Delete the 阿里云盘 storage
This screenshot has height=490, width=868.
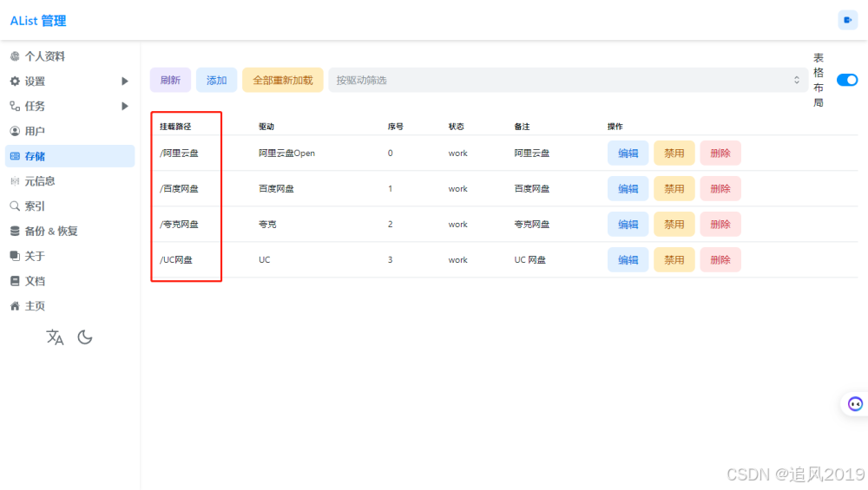tap(720, 154)
